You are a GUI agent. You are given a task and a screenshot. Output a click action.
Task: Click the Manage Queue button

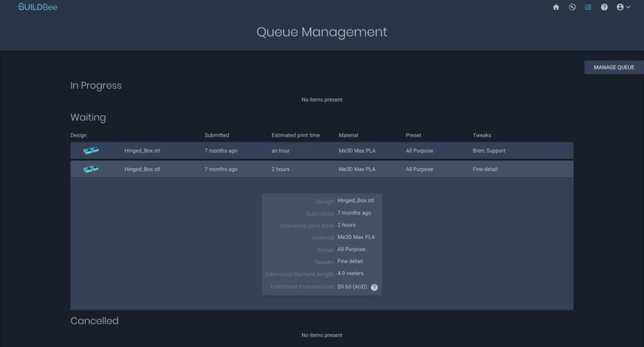(x=614, y=67)
